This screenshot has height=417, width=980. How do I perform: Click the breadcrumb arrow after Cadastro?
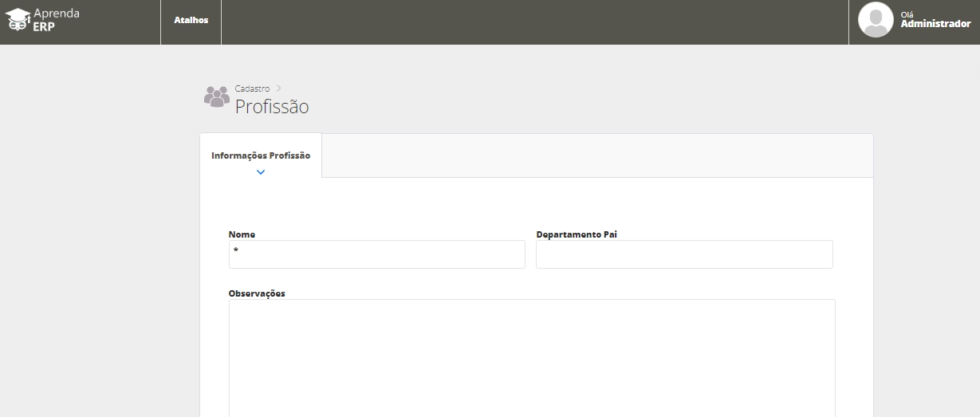pos(279,89)
